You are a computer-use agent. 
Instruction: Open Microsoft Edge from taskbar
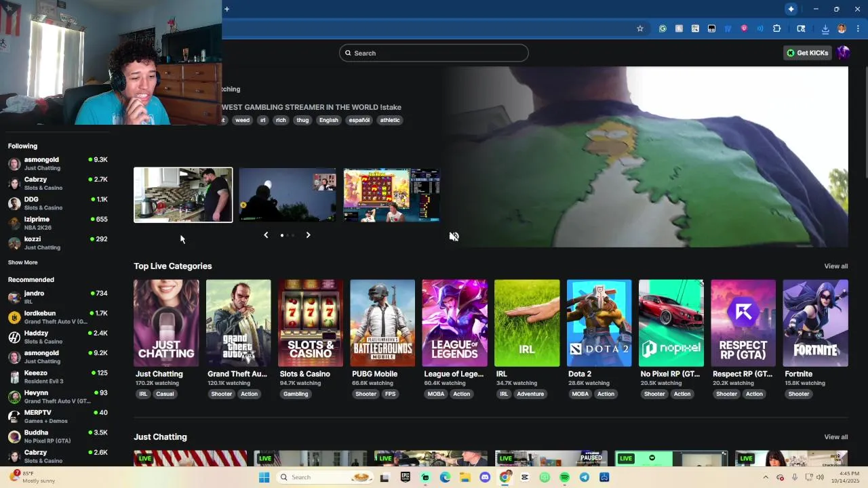point(445,477)
